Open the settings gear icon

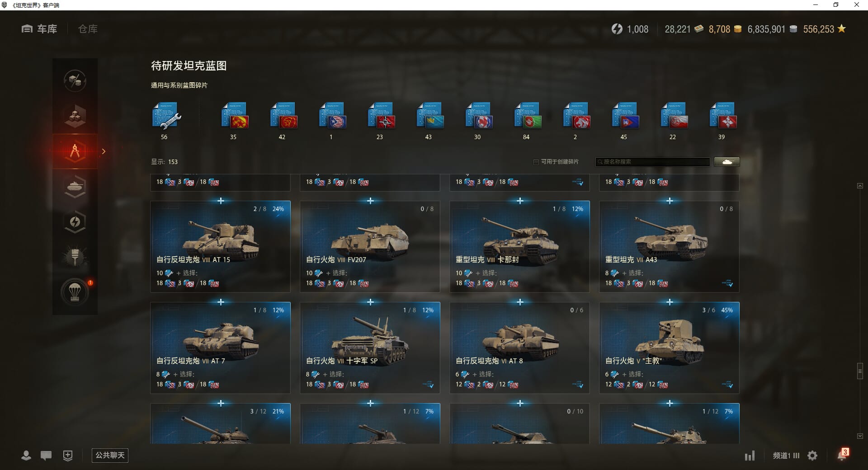point(812,456)
